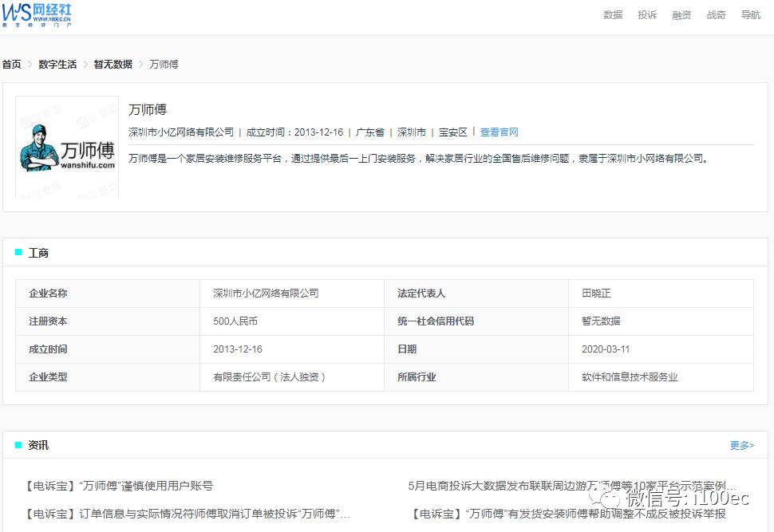Open the 查看官网 official website link
Image resolution: width=774 pixels, height=532 pixels.
coord(499,132)
